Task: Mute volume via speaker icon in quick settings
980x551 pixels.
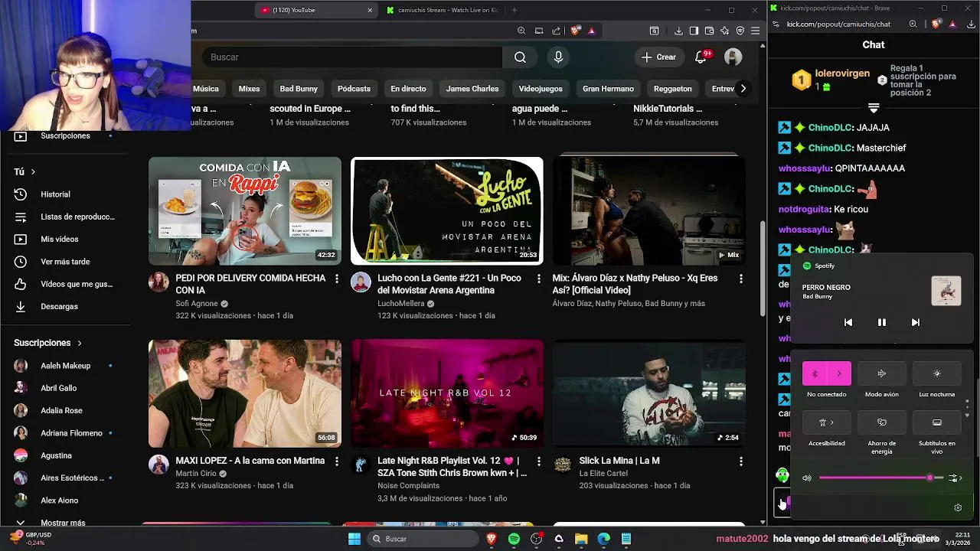Action: pyautogui.click(x=807, y=478)
